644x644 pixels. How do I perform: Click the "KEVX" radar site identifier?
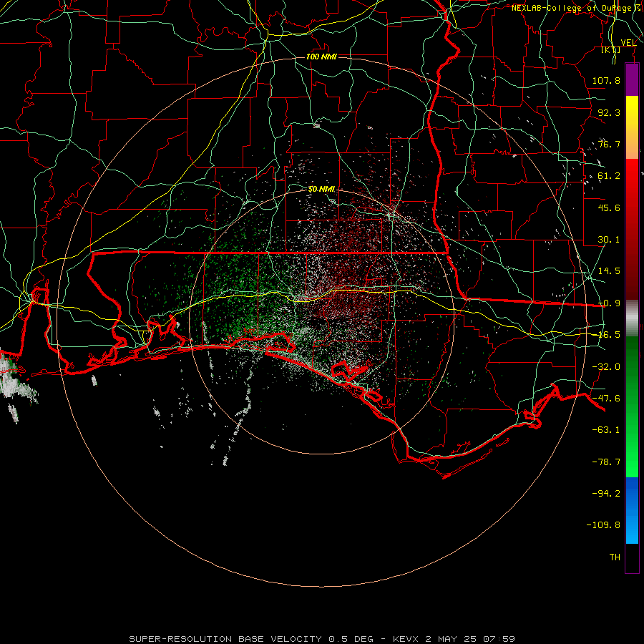coord(406,639)
